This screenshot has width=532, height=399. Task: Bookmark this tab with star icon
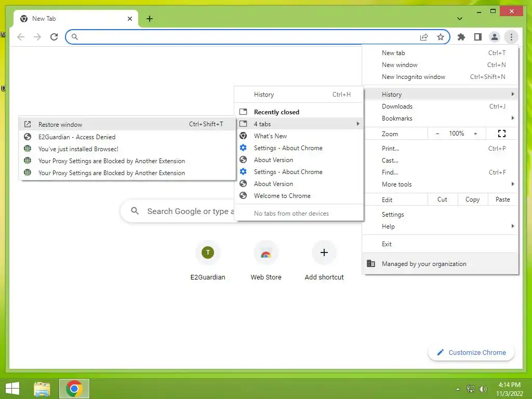441,37
